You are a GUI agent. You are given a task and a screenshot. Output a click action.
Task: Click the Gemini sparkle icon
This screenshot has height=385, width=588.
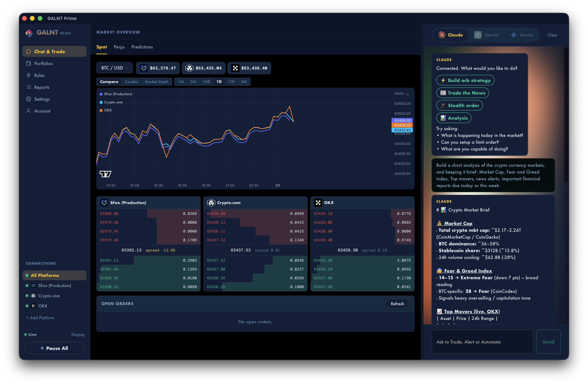point(514,35)
